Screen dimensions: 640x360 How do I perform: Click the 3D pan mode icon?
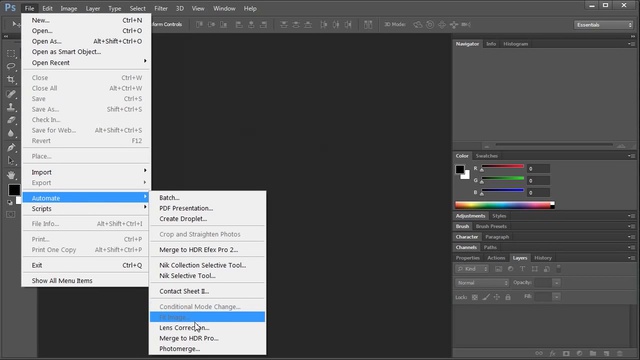click(x=442, y=24)
